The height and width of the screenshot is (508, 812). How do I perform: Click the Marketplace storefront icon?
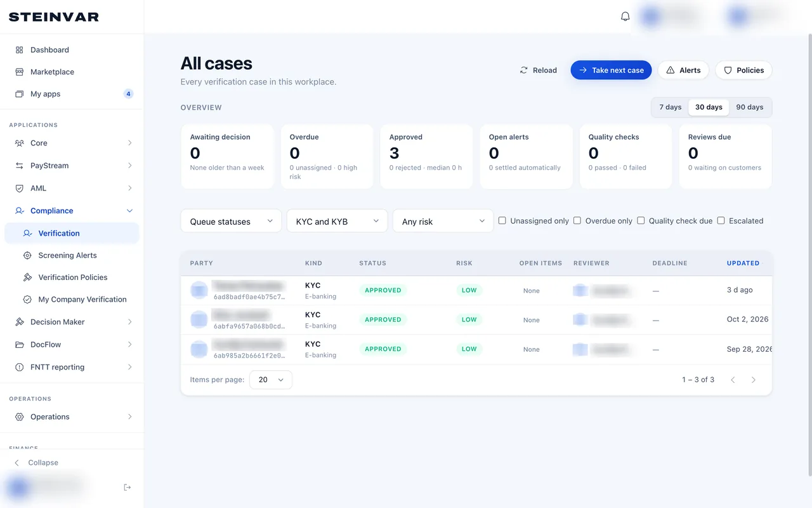click(19, 72)
